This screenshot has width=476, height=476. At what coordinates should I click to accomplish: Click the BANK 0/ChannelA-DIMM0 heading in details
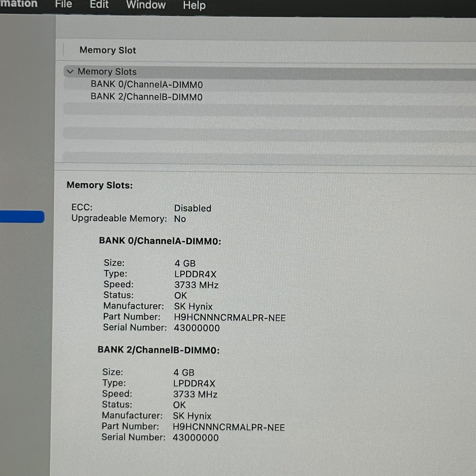pos(160,241)
